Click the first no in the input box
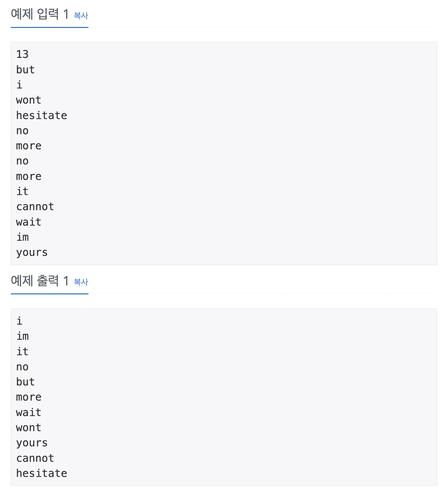Viewport: 448px width, 496px height. click(x=22, y=131)
